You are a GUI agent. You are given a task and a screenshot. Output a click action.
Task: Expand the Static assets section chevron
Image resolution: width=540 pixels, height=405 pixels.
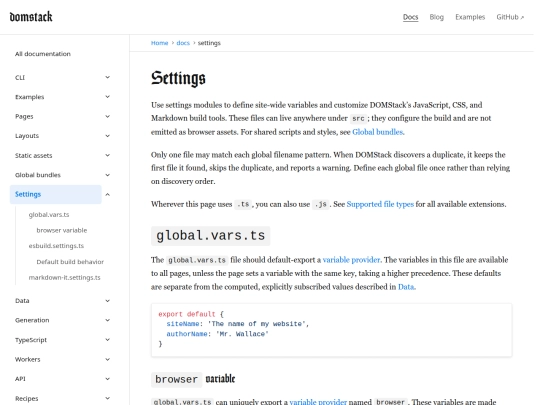point(107,155)
